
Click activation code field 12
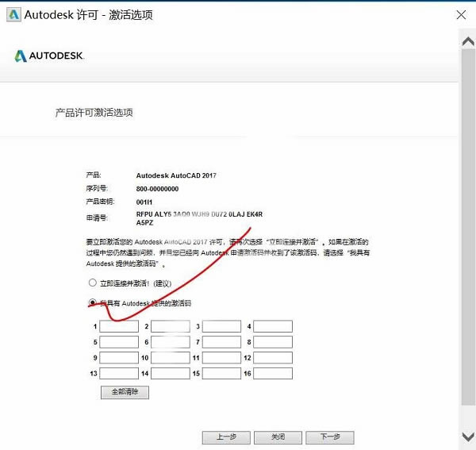pyautogui.click(x=273, y=358)
